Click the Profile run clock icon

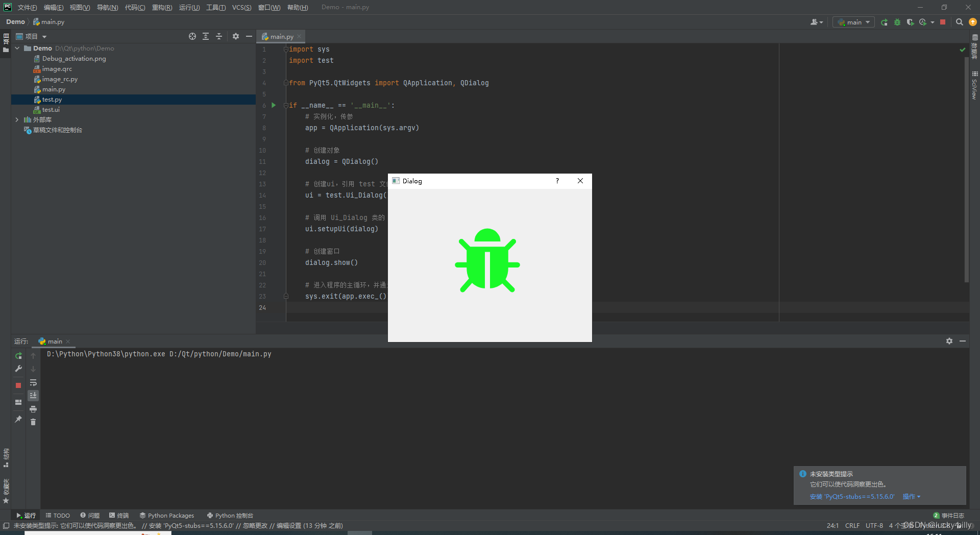(x=923, y=22)
